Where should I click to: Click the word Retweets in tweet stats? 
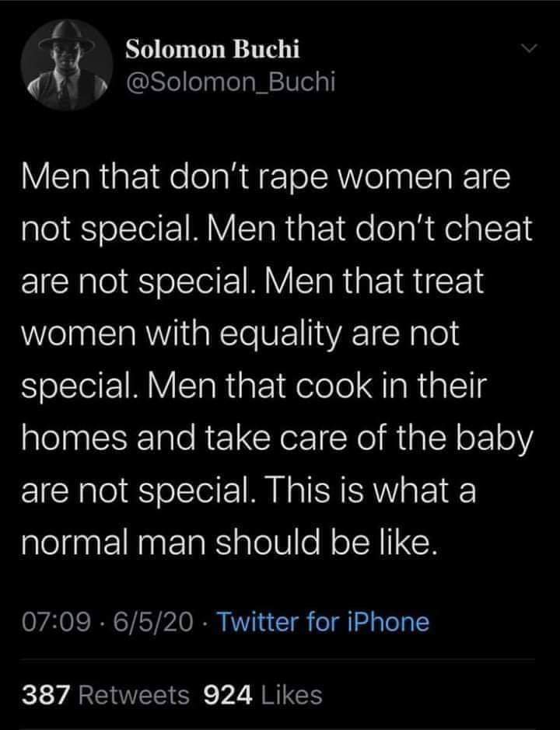133,695
